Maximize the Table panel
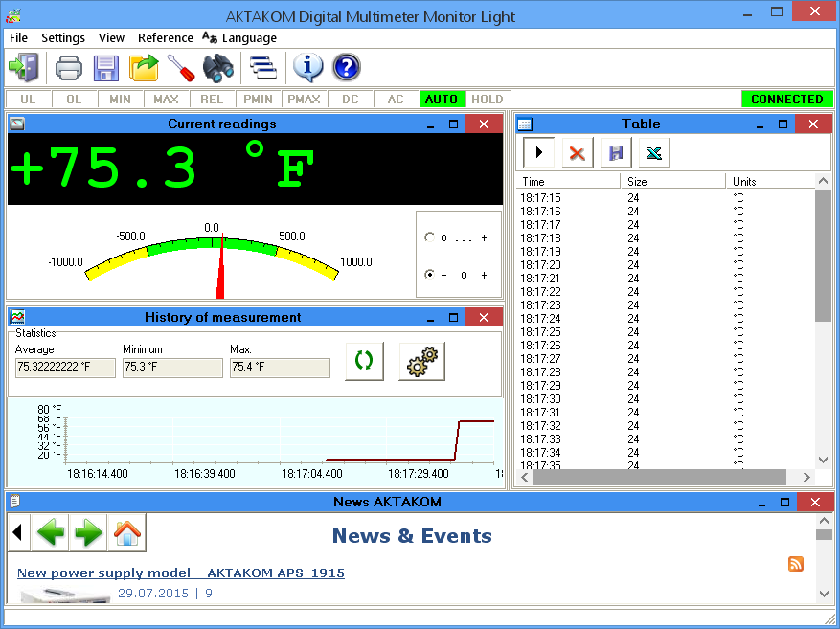The image size is (840, 629). 783,124
